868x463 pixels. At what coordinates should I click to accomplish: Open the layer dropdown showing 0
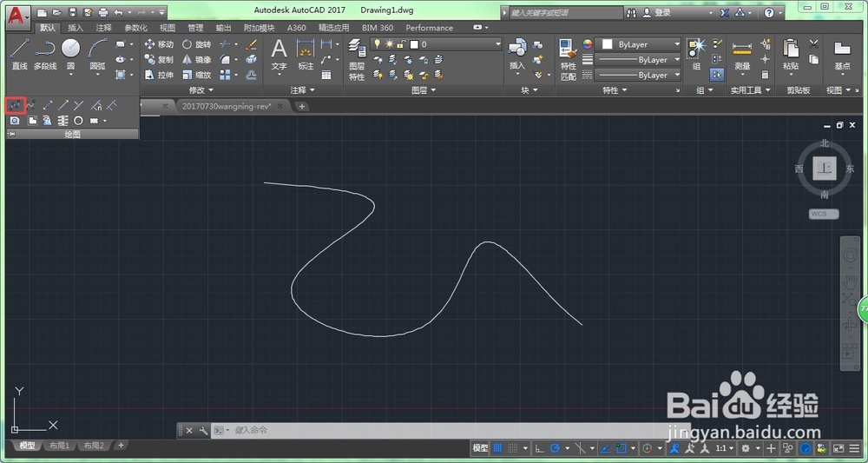click(436, 44)
